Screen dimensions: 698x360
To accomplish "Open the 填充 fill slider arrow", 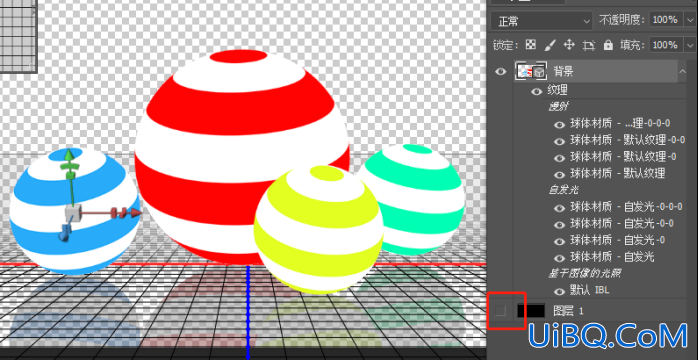I will 690,45.
